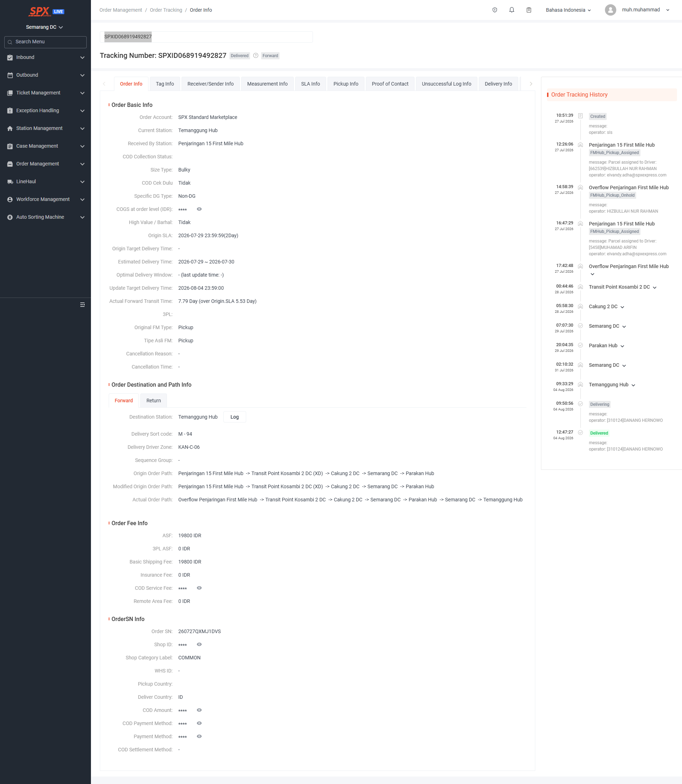682x784 pixels.
Task: Focus the Search Menu input
Action: (45, 42)
